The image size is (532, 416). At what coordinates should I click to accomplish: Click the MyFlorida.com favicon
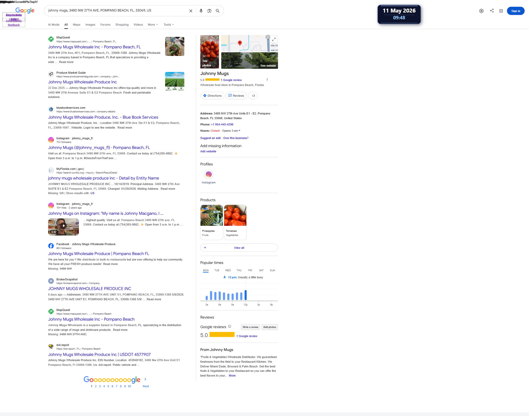[51, 171]
